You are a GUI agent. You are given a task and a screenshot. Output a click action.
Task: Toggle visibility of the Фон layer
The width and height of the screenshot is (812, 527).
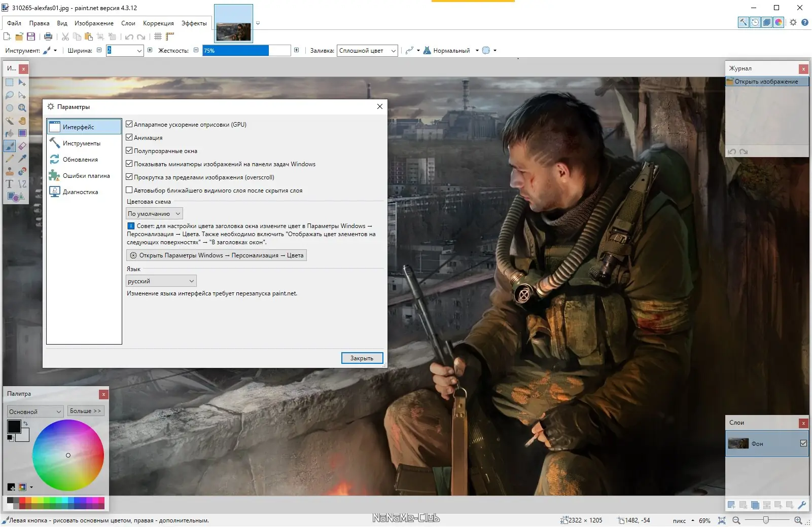click(x=803, y=443)
